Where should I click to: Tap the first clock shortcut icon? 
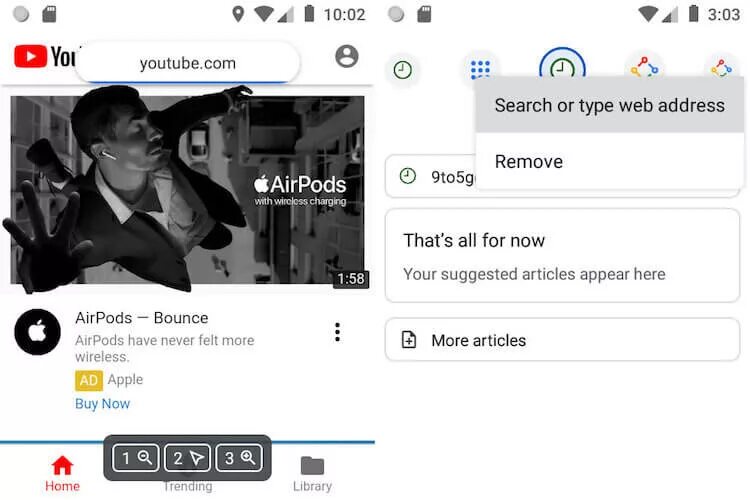403,70
